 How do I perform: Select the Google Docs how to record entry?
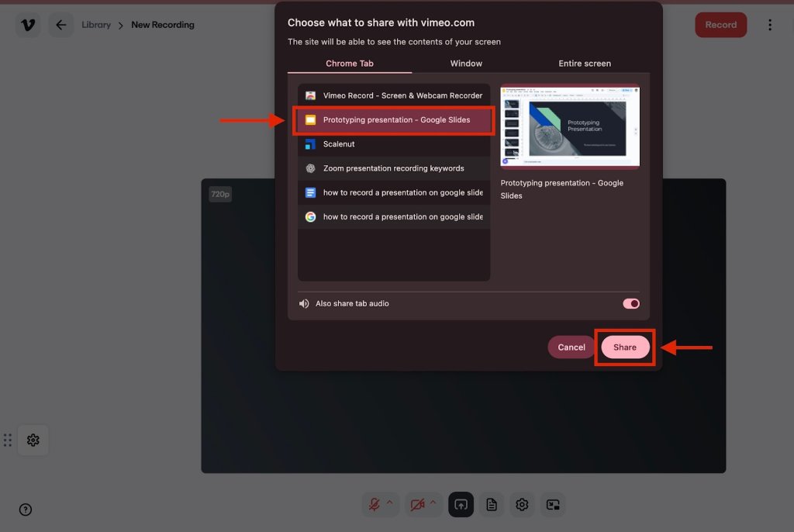tap(394, 192)
